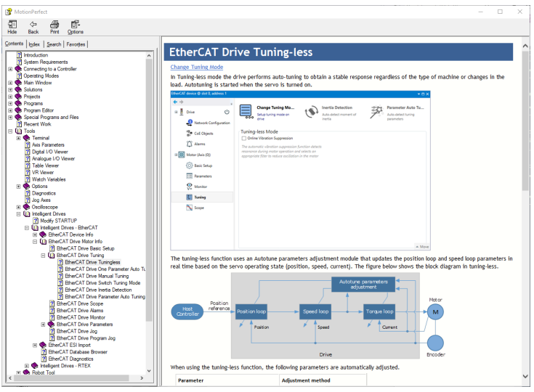The width and height of the screenshot is (534, 392).
Task: Open the Favorites tab
Action: (x=76, y=44)
